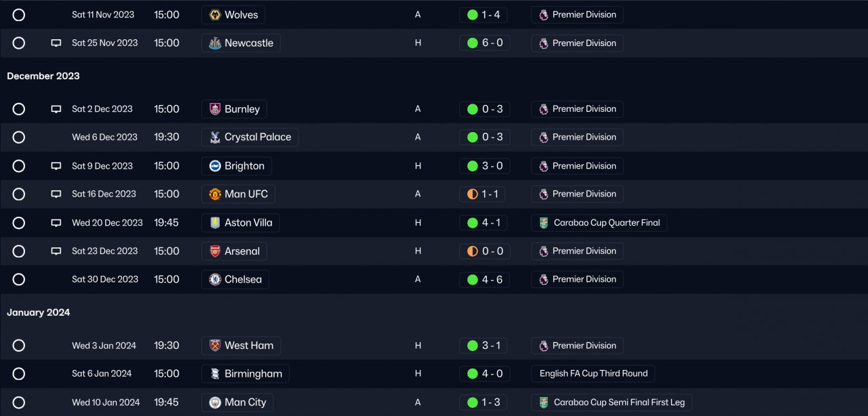Open the Burnley team link

point(241,109)
